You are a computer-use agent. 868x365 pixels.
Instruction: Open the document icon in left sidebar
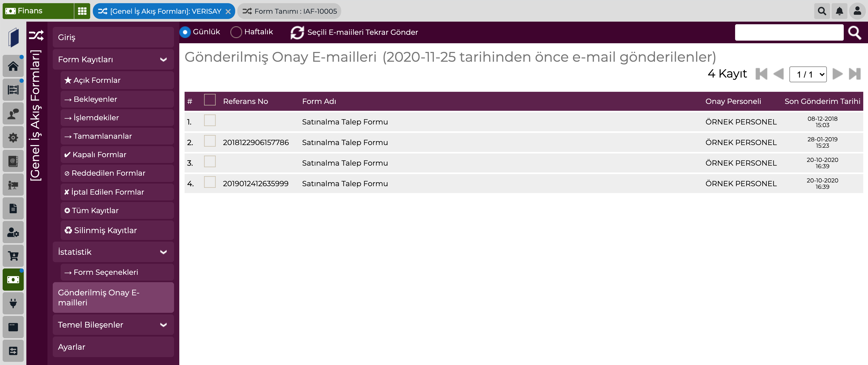(x=13, y=208)
